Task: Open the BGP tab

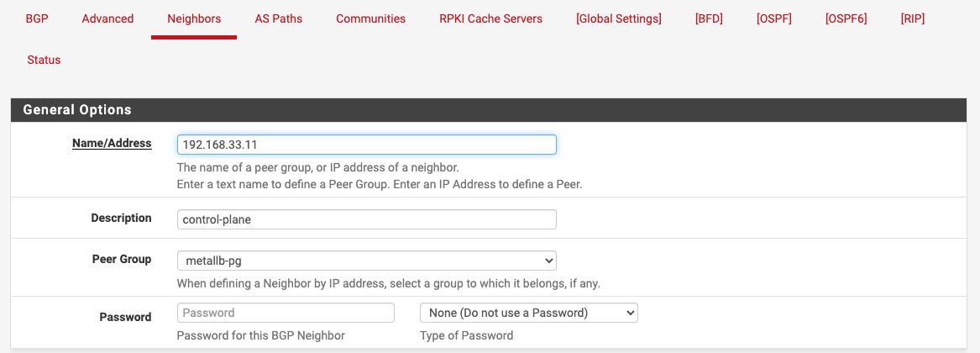Action: click(x=37, y=18)
